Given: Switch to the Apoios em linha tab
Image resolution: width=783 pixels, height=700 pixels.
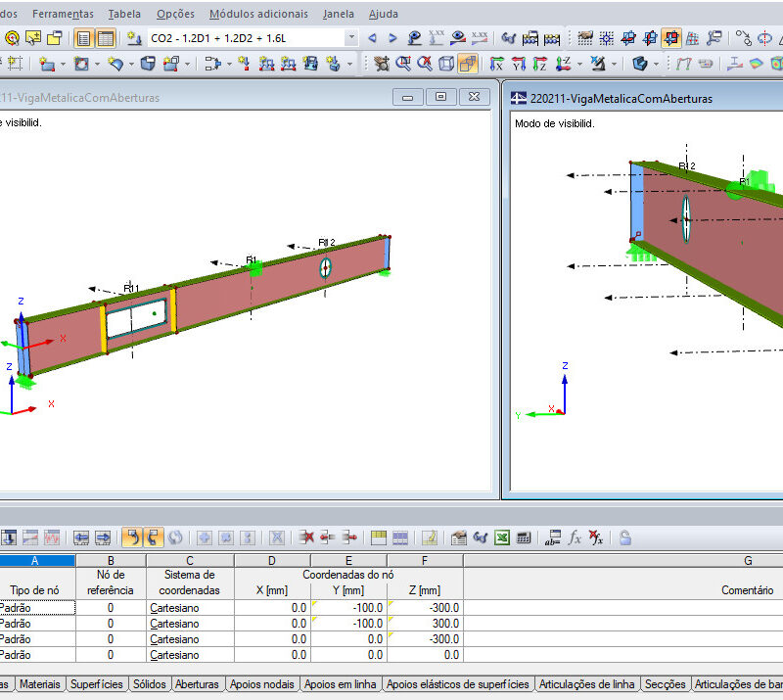Looking at the screenshot, I should [x=340, y=684].
